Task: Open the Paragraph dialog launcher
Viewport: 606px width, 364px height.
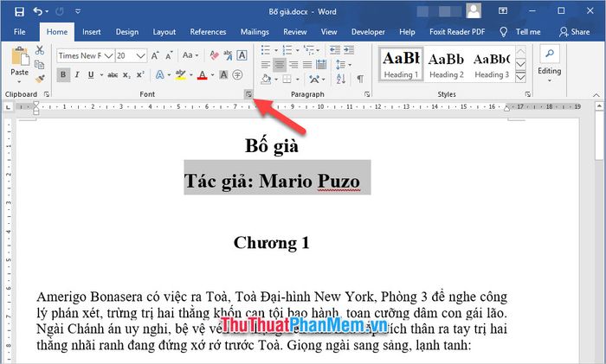Action: click(x=367, y=94)
